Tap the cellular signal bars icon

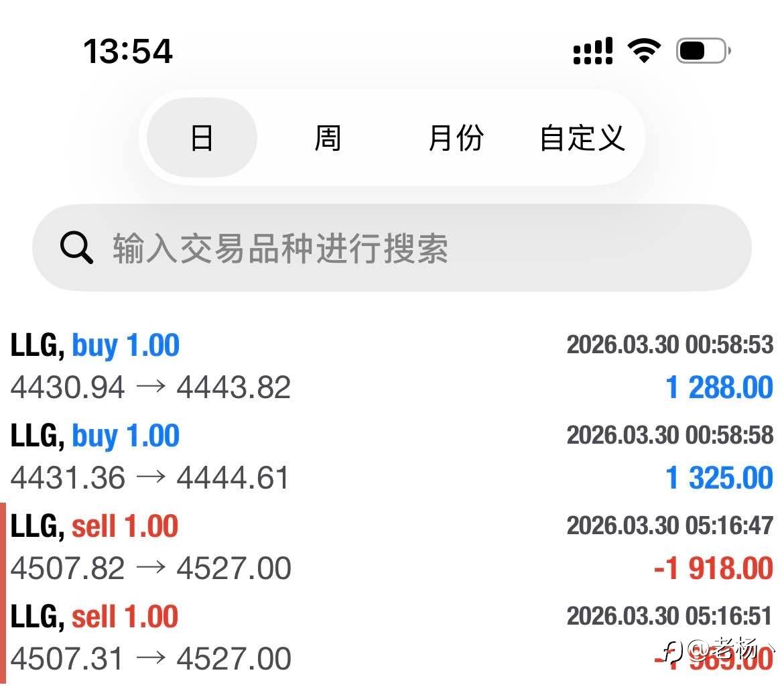pyautogui.click(x=593, y=50)
